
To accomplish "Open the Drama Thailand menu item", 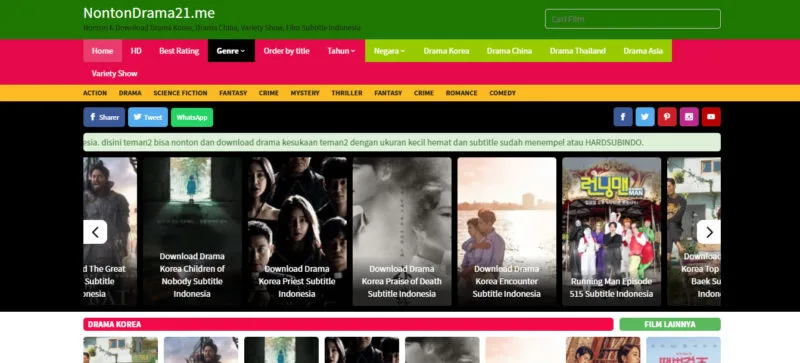I will click(x=578, y=51).
